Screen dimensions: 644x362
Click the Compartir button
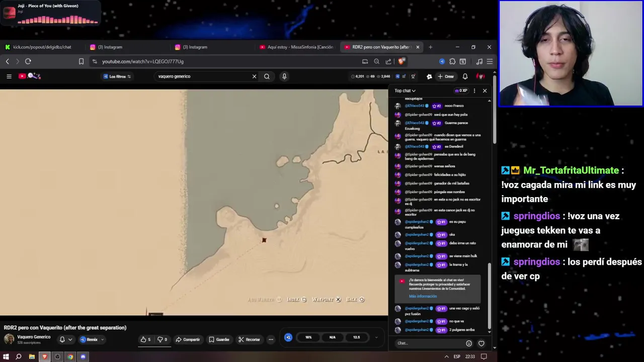tap(188, 339)
